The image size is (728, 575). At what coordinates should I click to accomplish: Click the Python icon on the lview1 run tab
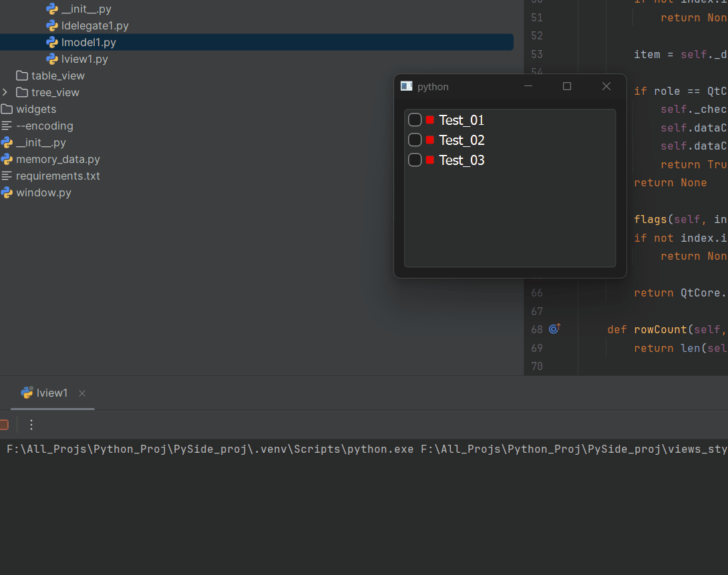coord(27,393)
